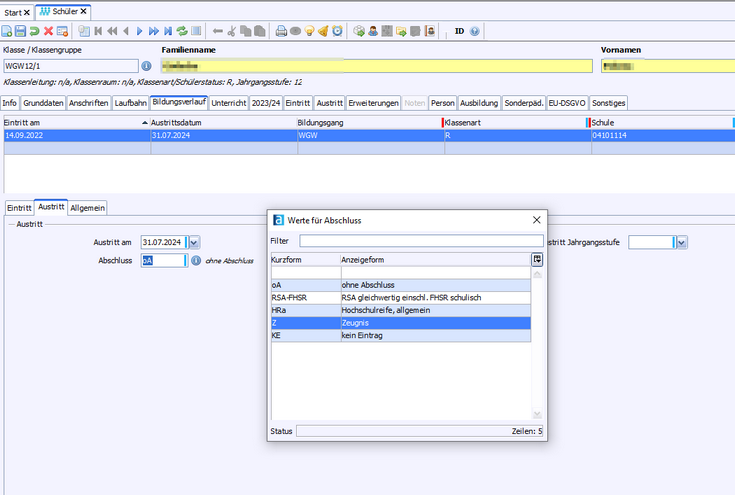Viewport: 735px width, 495px height.
Task: Click the green save icon in toolbar
Action: (x=21, y=31)
